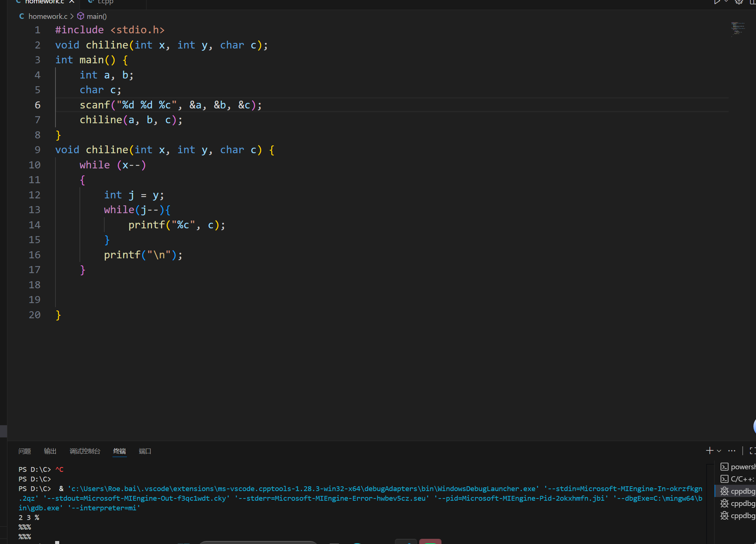
Task: Click main() symbol in breadcrumb
Action: coord(96,16)
